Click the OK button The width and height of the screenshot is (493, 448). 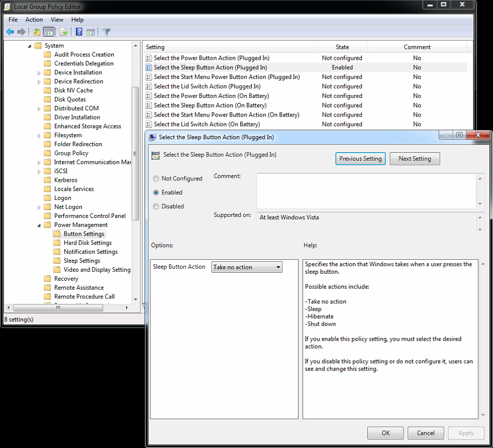coord(385,433)
